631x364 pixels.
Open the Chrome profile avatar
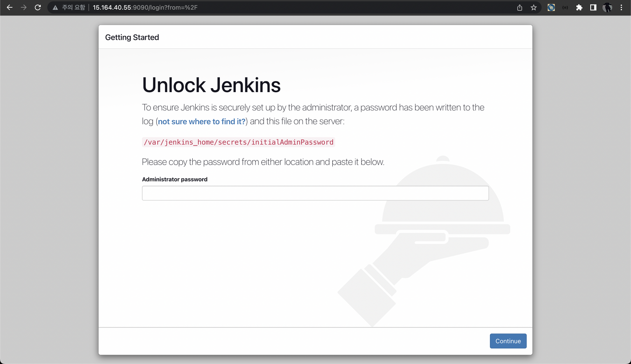[607, 8]
